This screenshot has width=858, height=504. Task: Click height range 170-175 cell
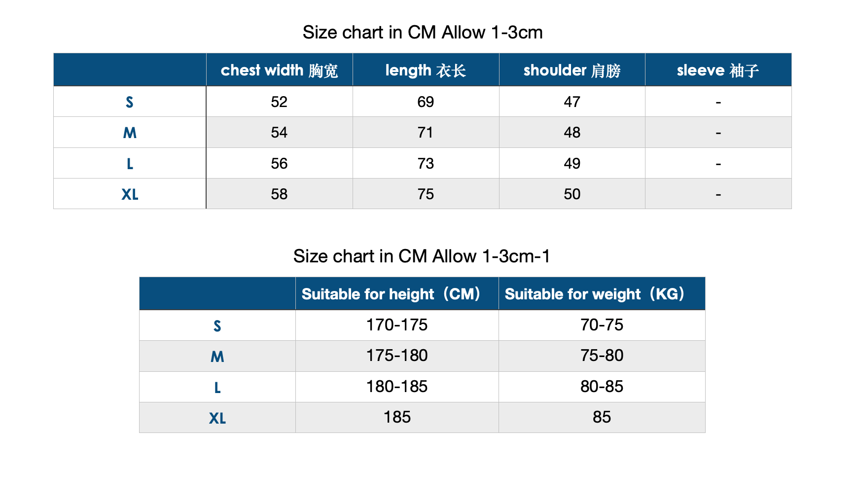(397, 325)
